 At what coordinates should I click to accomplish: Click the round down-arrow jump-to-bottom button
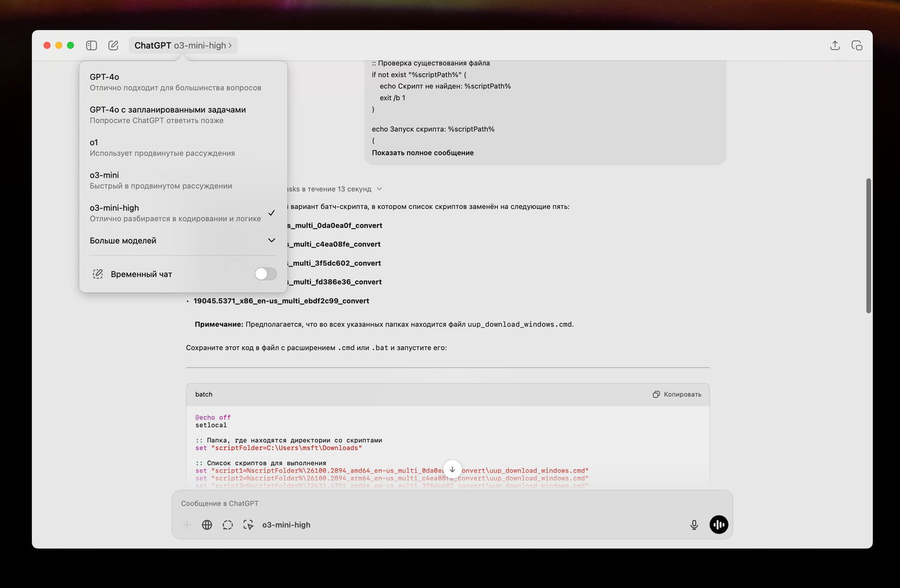(452, 469)
